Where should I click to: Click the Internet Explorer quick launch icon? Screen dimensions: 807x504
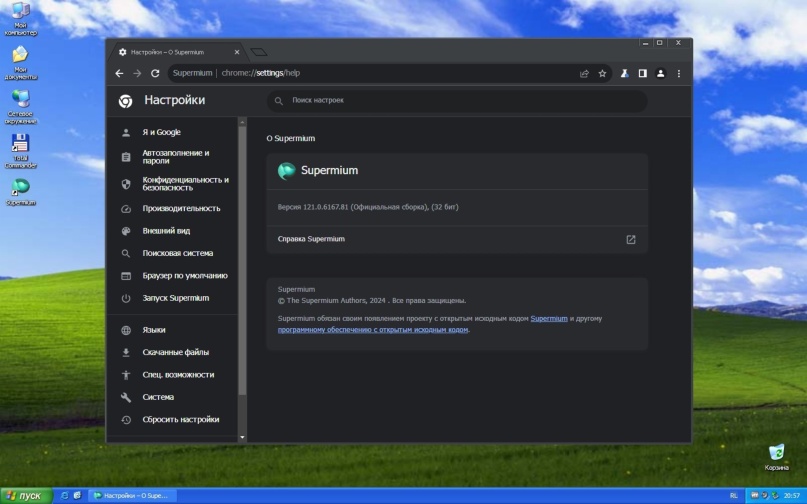pyautogui.click(x=64, y=496)
